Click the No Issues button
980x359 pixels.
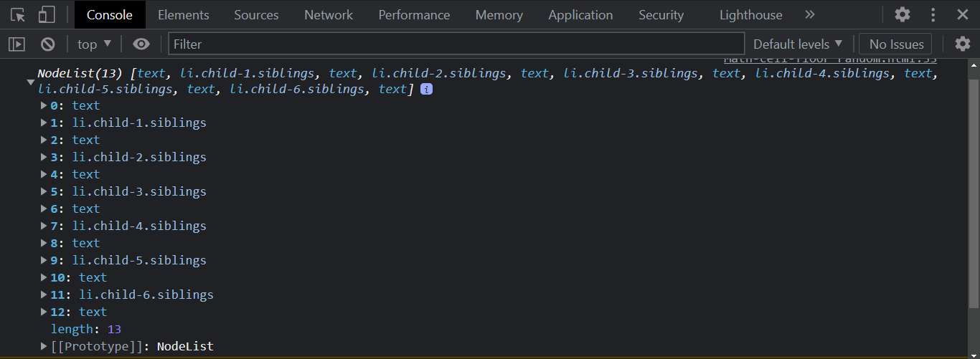897,44
